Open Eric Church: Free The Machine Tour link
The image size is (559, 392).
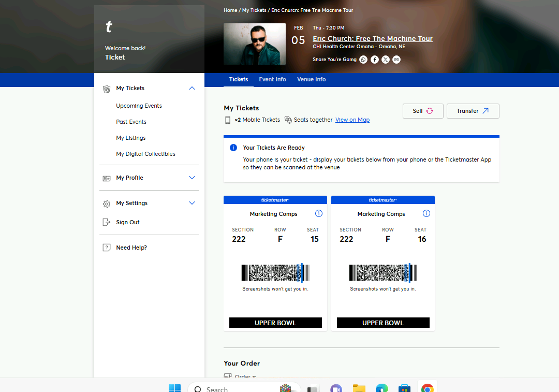tap(373, 38)
